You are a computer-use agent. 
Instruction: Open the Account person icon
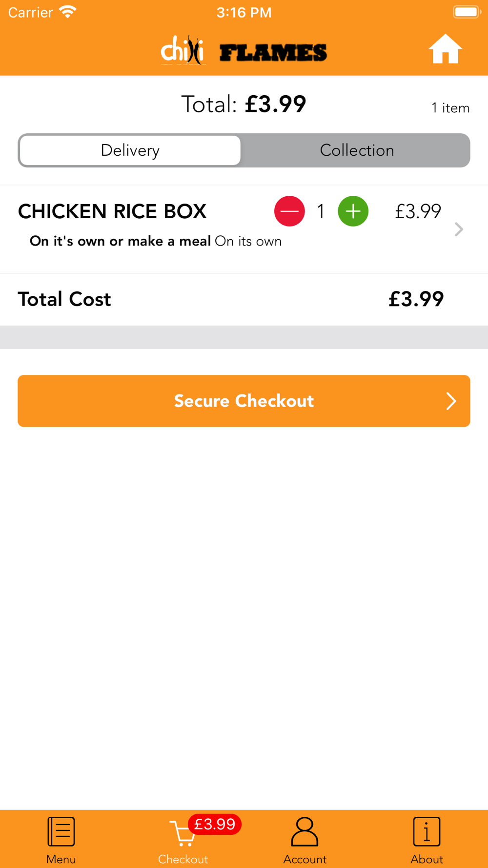tap(305, 831)
